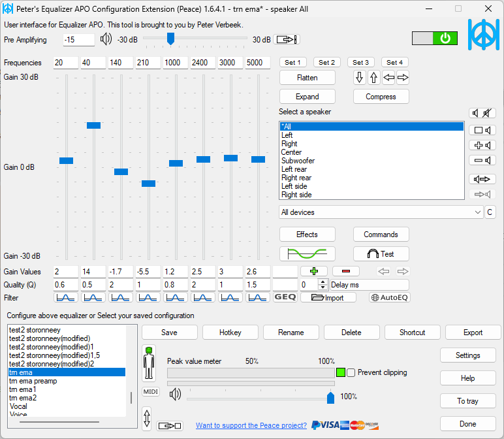Image resolution: width=504 pixels, height=439 pixels.
Task: Open the support Peace project link
Action: pyautogui.click(x=251, y=425)
